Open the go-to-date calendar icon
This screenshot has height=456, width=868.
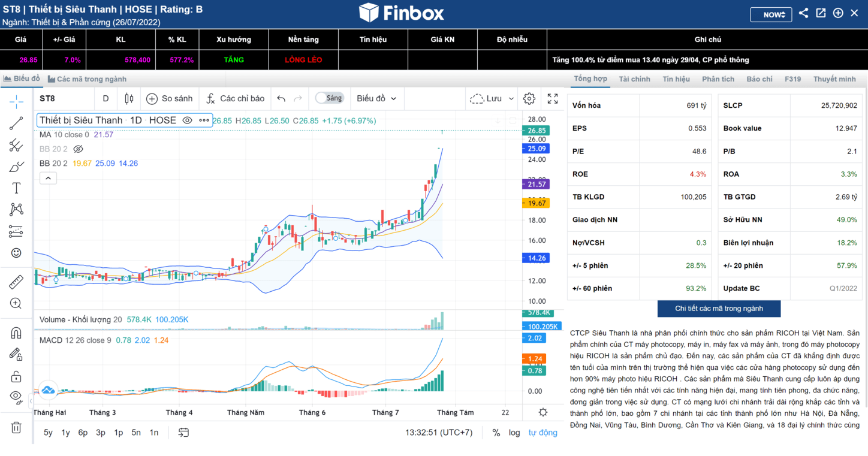click(183, 433)
